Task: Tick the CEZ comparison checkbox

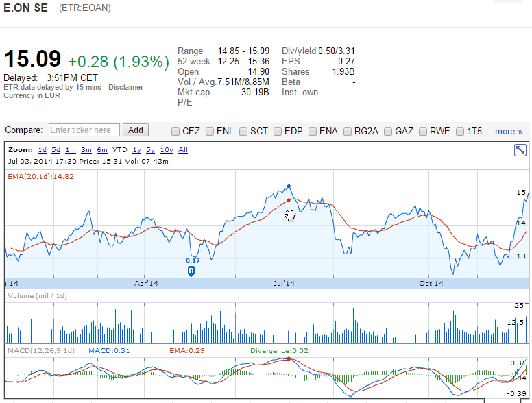Action: pyautogui.click(x=176, y=132)
